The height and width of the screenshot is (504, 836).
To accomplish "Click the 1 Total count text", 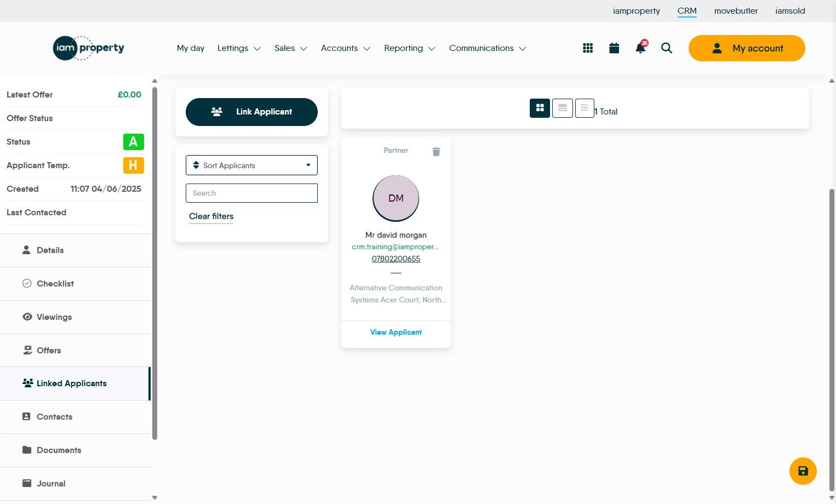I will 606,112.
